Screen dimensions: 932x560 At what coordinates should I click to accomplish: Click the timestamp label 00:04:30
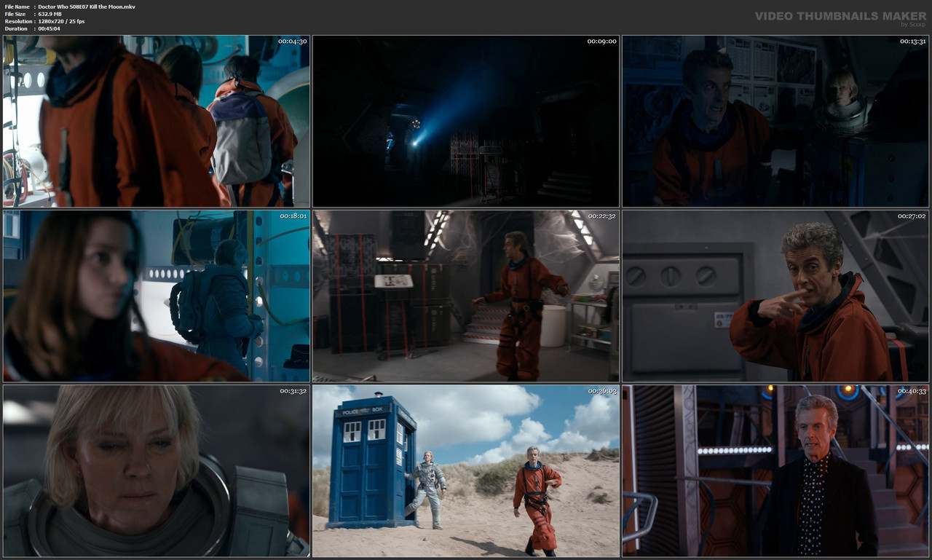294,42
